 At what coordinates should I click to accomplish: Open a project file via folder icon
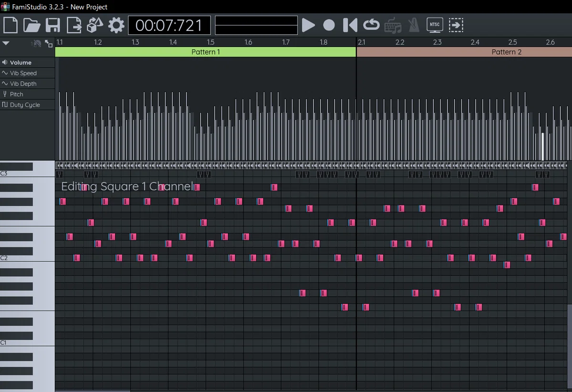32,25
